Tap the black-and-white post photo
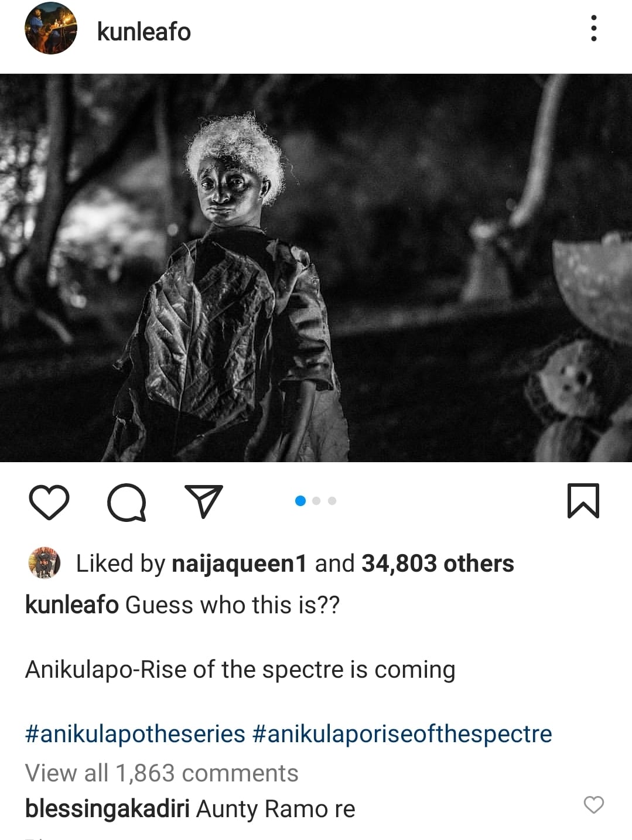Viewport: 632px width, 840px height. [x=316, y=268]
